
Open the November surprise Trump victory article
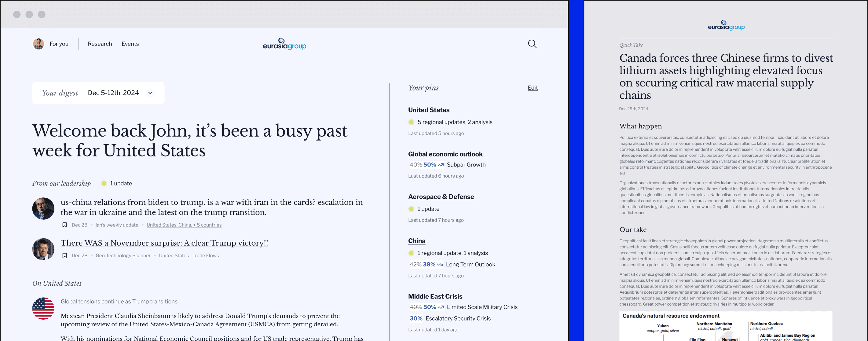(164, 243)
